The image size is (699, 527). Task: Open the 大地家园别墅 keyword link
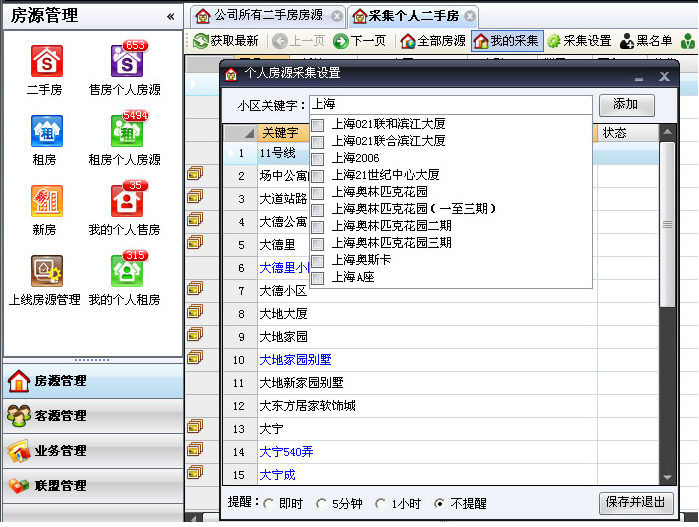tap(296, 360)
